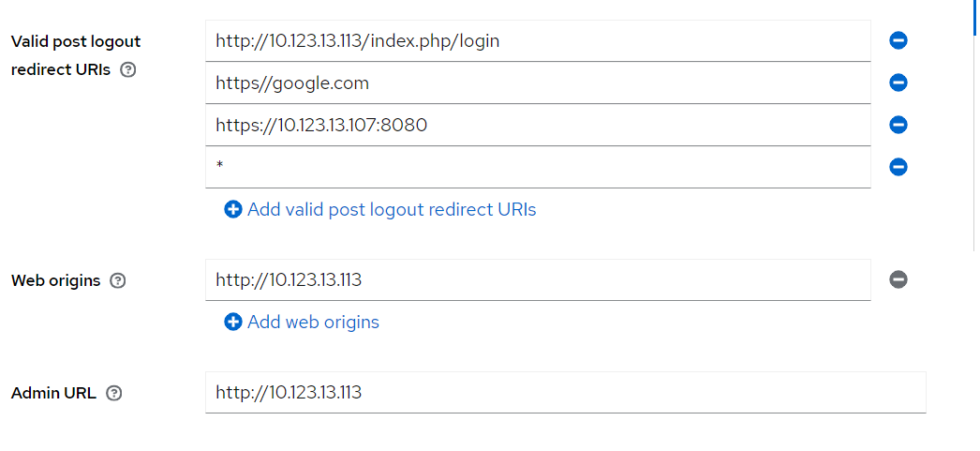Remove the asterisk wildcard redirect URI
This screenshot has width=980, height=451.
point(898,167)
